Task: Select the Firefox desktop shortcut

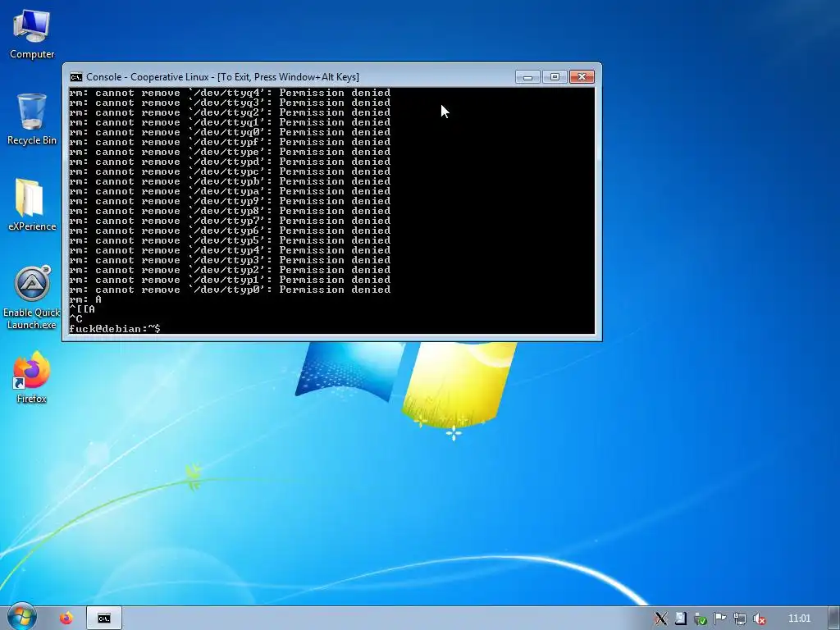Action: [x=32, y=377]
